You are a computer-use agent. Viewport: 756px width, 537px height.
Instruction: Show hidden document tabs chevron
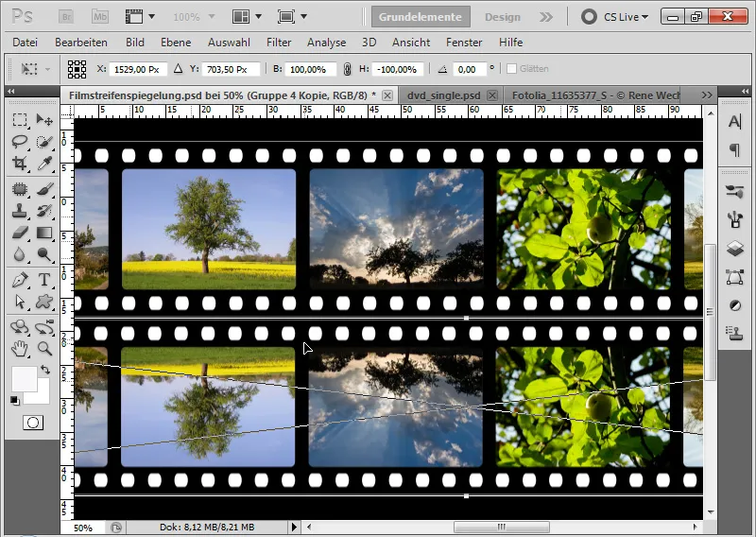coord(707,95)
